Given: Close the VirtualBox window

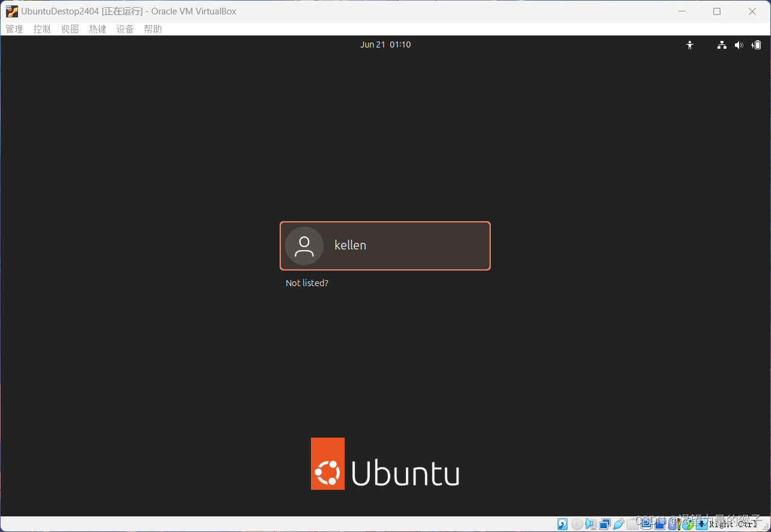Looking at the screenshot, I should coord(752,11).
